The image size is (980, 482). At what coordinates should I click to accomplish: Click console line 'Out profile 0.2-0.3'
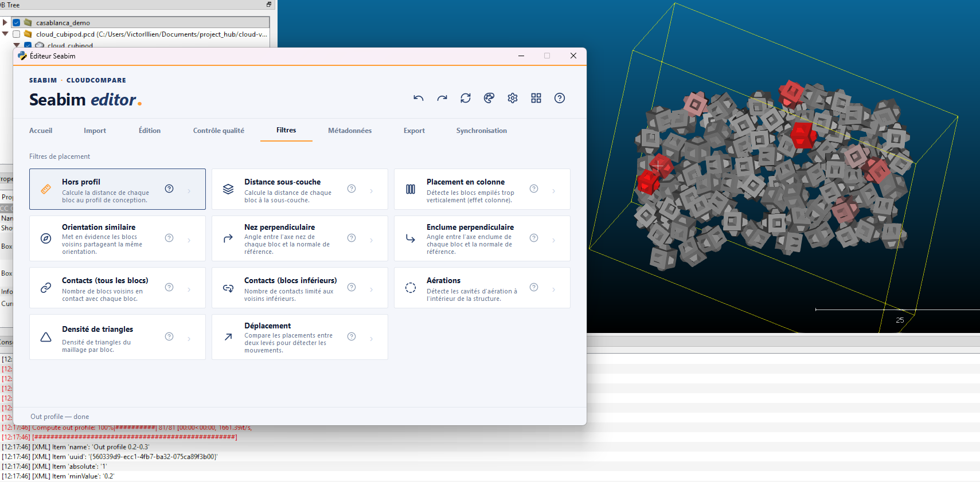75,447
